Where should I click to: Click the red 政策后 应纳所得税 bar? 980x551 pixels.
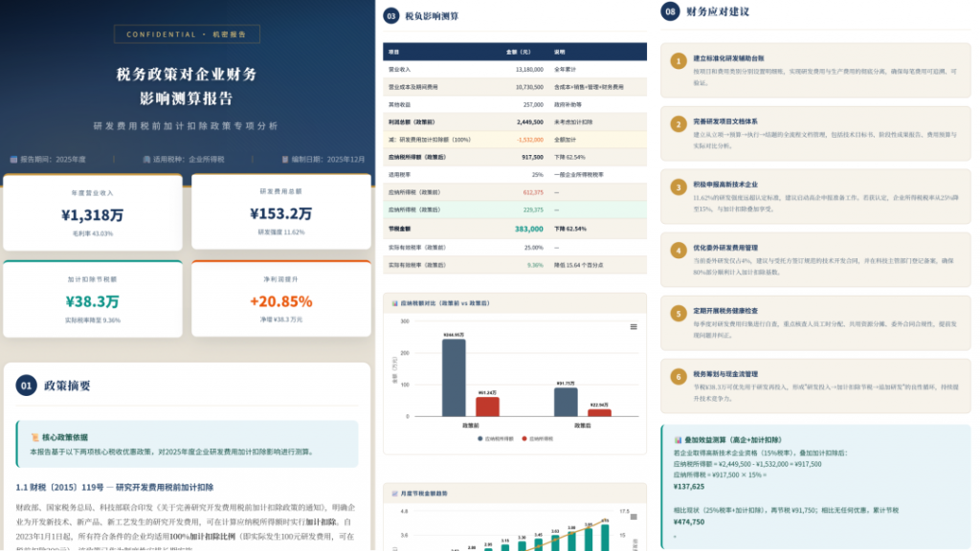click(599, 413)
